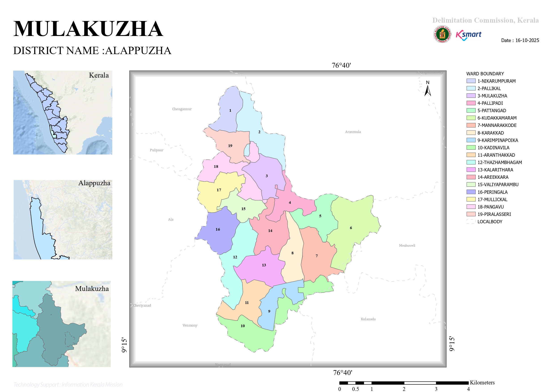
Task: Click the Kilometers scale bar
Action: (404, 383)
